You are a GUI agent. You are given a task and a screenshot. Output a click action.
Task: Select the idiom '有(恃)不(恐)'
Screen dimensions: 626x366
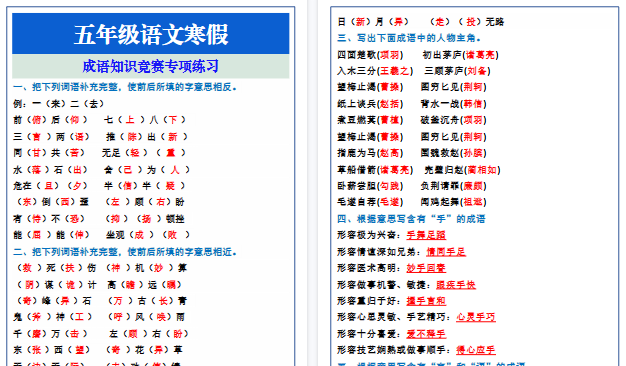pos(49,219)
